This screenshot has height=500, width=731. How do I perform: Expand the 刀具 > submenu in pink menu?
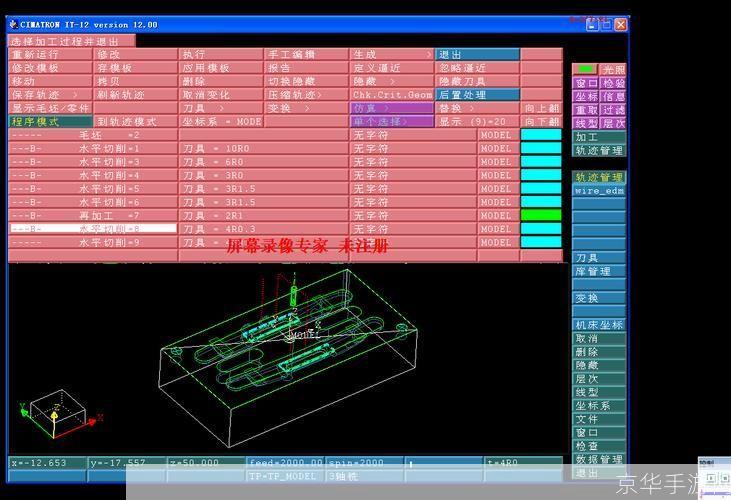(x=221, y=108)
